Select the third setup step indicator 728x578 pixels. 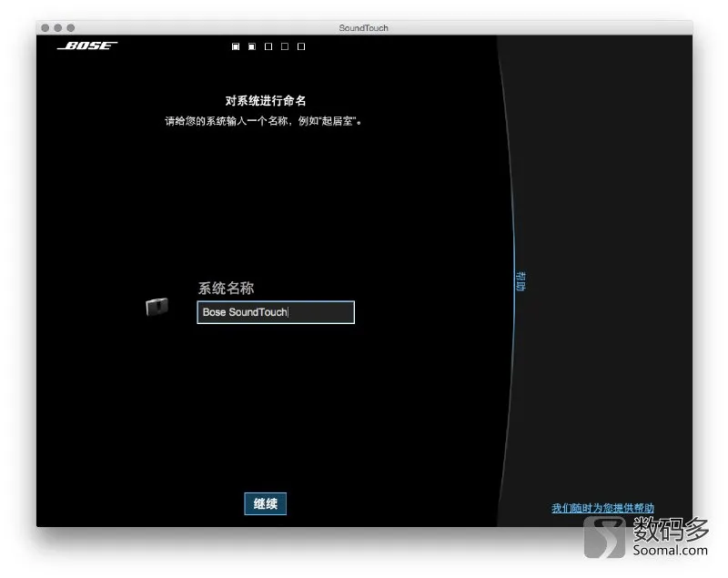click(268, 46)
